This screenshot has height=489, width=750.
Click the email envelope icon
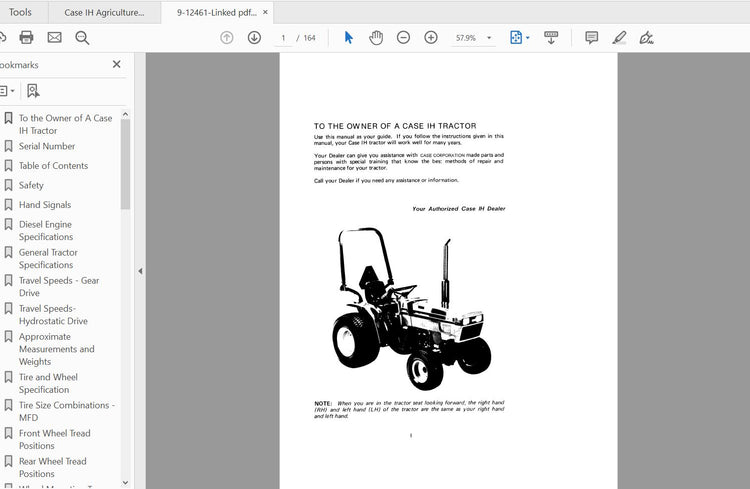click(55, 37)
